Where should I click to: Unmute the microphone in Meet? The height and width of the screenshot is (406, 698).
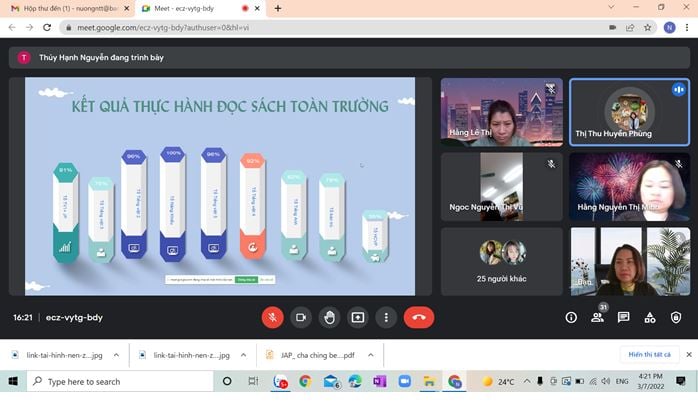pos(272,317)
